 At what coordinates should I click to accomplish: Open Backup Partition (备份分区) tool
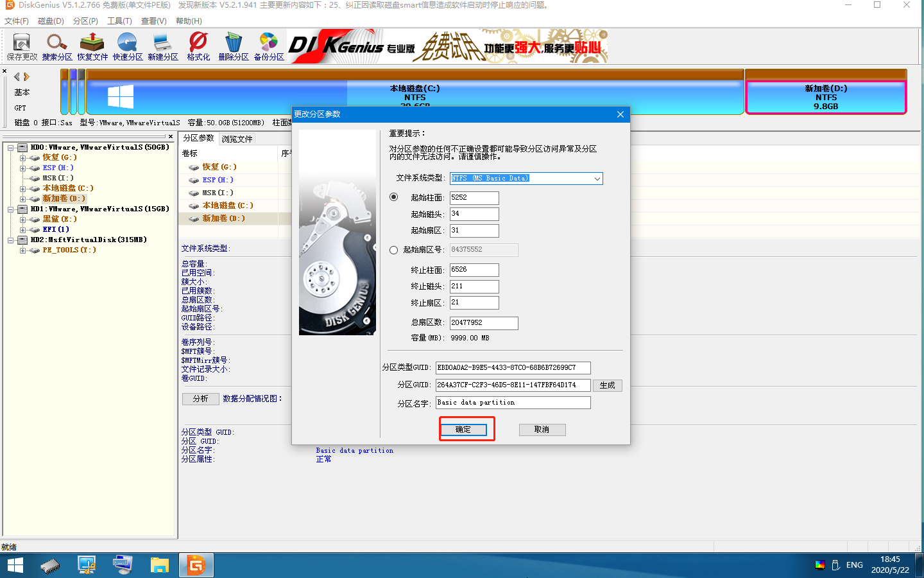(x=269, y=47)
